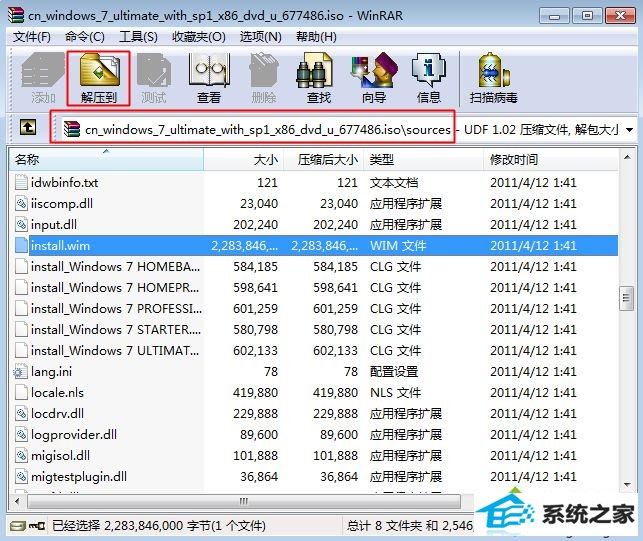
Task: Click the drive icon in status bar
Action: click(18, 525)
